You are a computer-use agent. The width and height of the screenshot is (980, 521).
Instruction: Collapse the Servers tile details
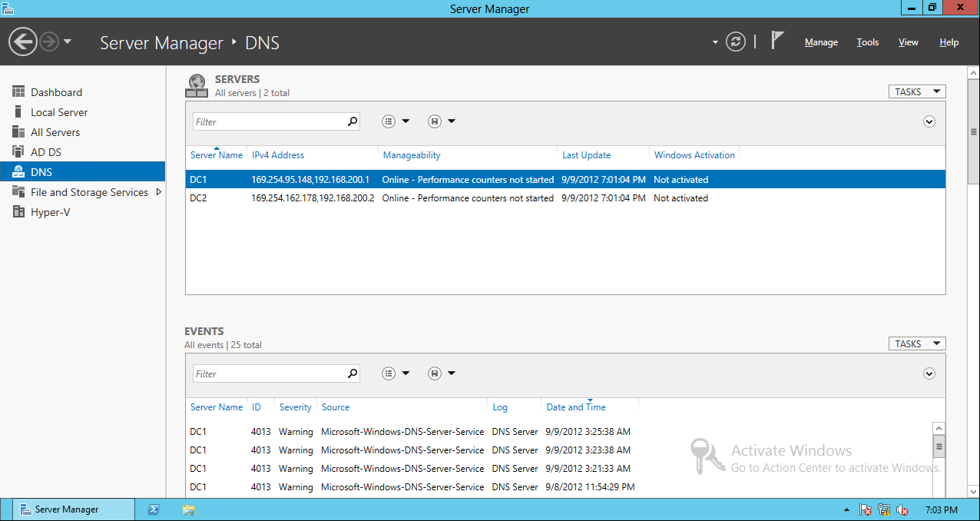929,121
